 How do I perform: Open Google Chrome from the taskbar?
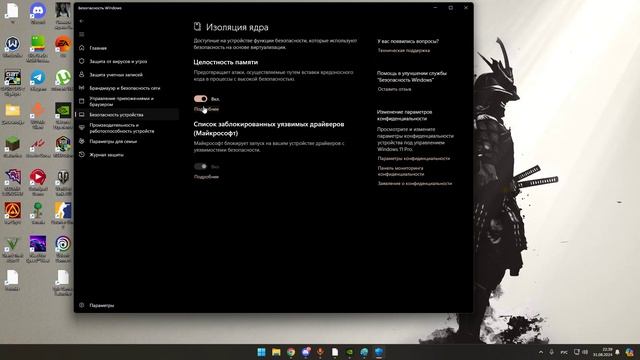pyautogui.click(x=291, y=352)
